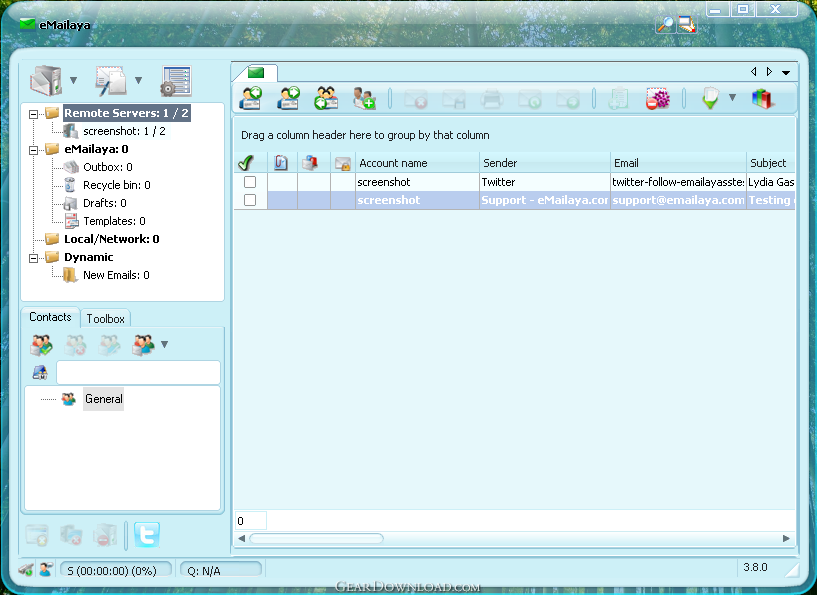The image size is (817, 595).
Task: Click the user chat status bar icon
Action: [x=46, y=569]
